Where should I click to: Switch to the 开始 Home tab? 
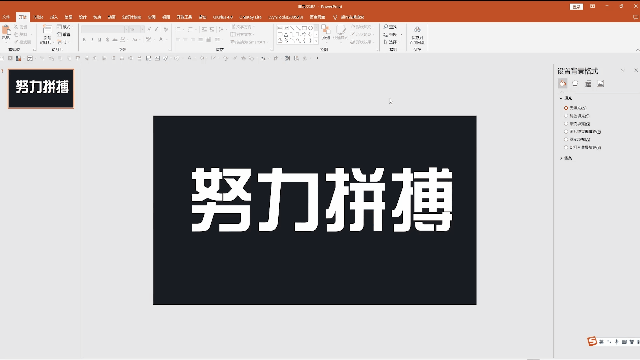[x=22, y=17]
